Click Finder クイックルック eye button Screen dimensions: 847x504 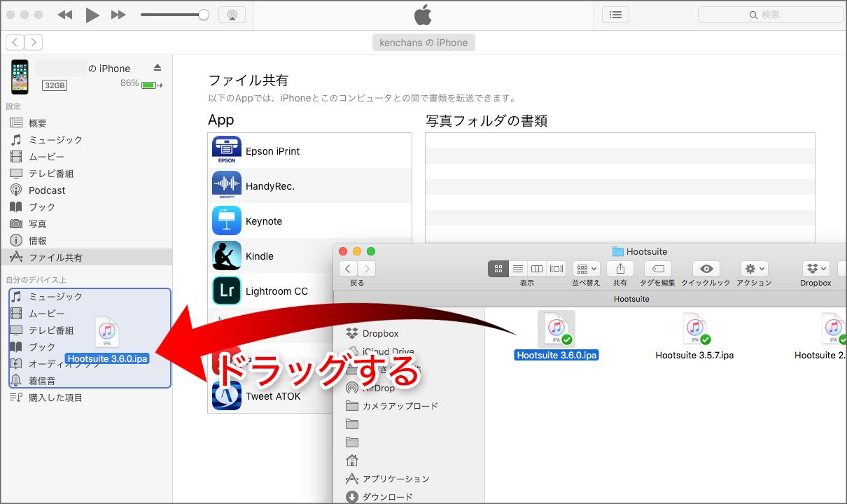tap(706, 269)
